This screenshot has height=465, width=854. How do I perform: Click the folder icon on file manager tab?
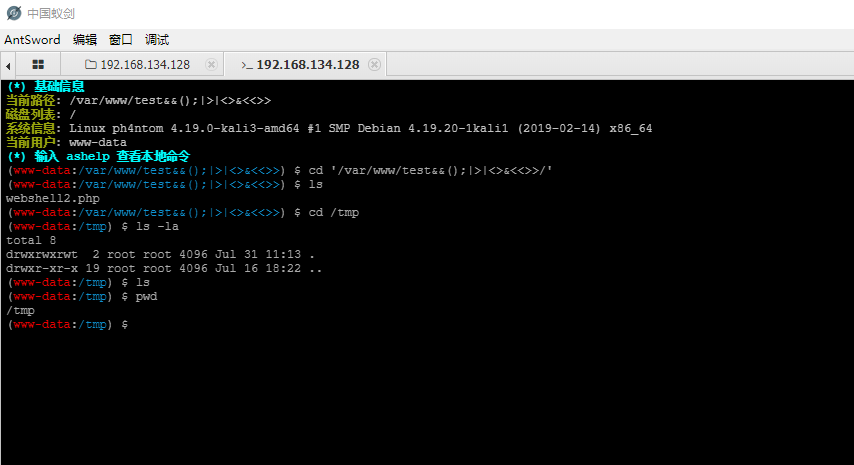coord(91,65)
